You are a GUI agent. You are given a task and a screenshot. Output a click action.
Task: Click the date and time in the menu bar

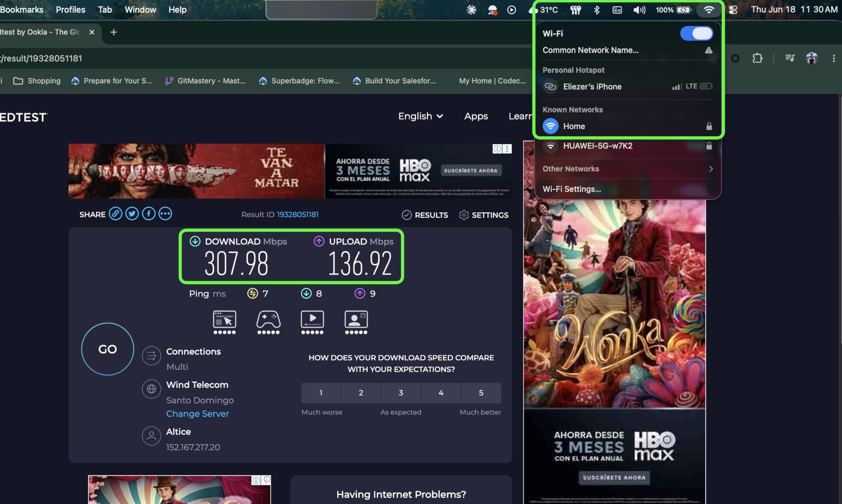click(x=795, y=10)
